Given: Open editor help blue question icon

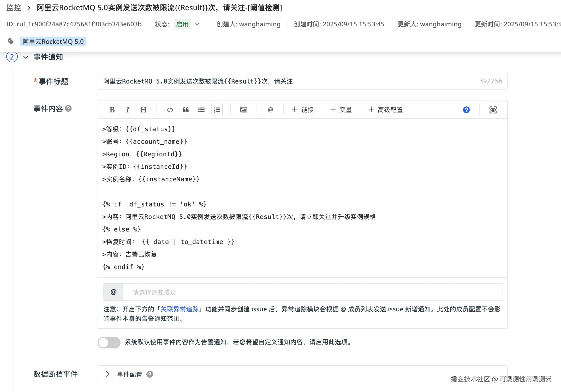Looking at the screenshot, I should [466, 110].
